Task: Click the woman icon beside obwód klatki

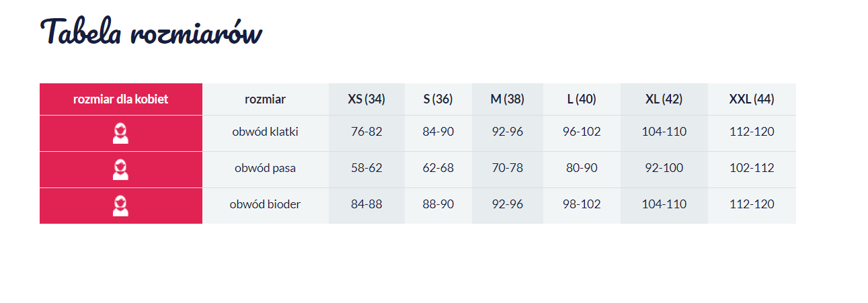Action: 121,133
